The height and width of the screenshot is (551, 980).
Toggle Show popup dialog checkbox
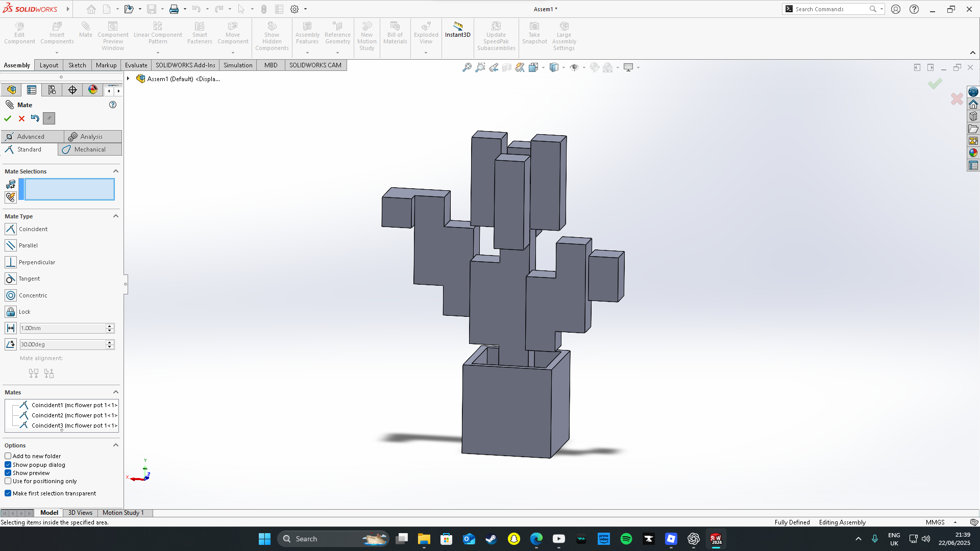click(8, 465)
